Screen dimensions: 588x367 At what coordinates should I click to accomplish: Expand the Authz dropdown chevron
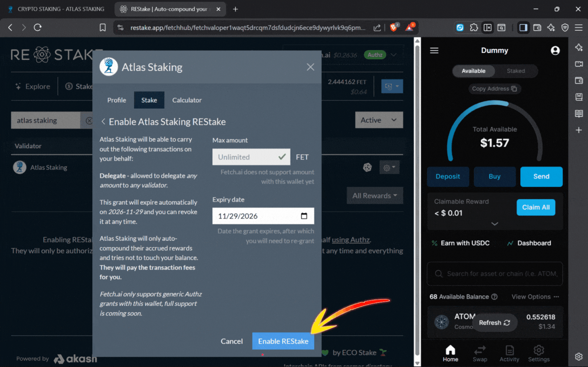393,55
